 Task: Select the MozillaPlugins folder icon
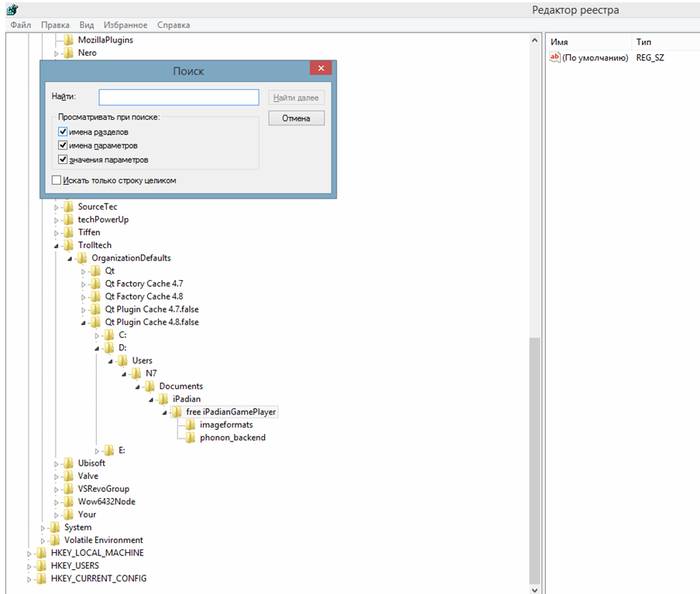[x=69, y=40]
